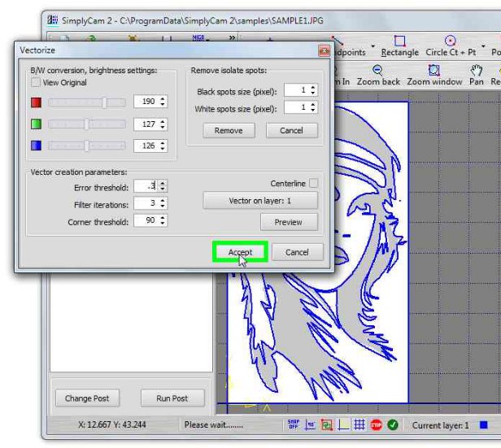The height and width of the screenshot is (448, 501).
Task: Toggle the 90 degree ortho icon
Action: tap(310, 424)
